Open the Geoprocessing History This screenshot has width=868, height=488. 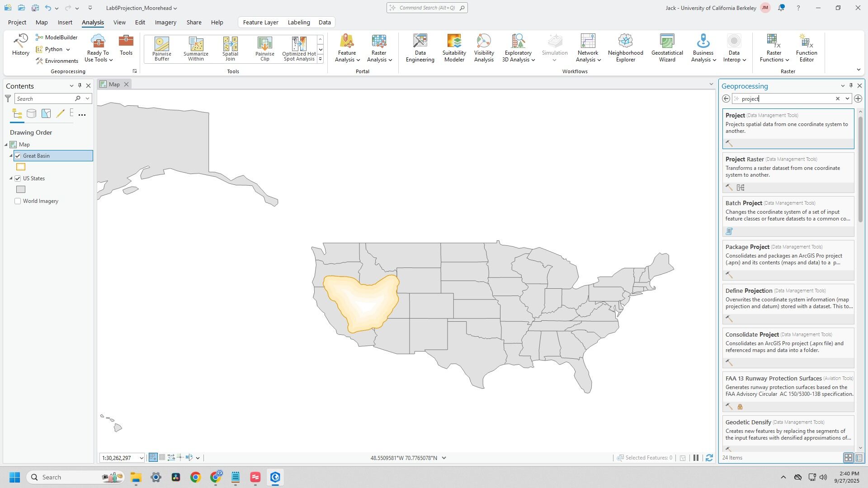coord(20,45)
